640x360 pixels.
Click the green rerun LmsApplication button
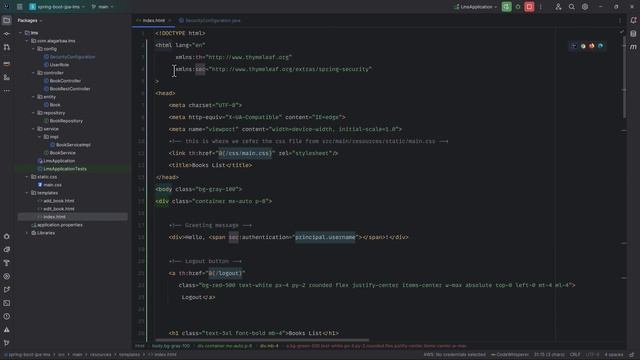506,7
